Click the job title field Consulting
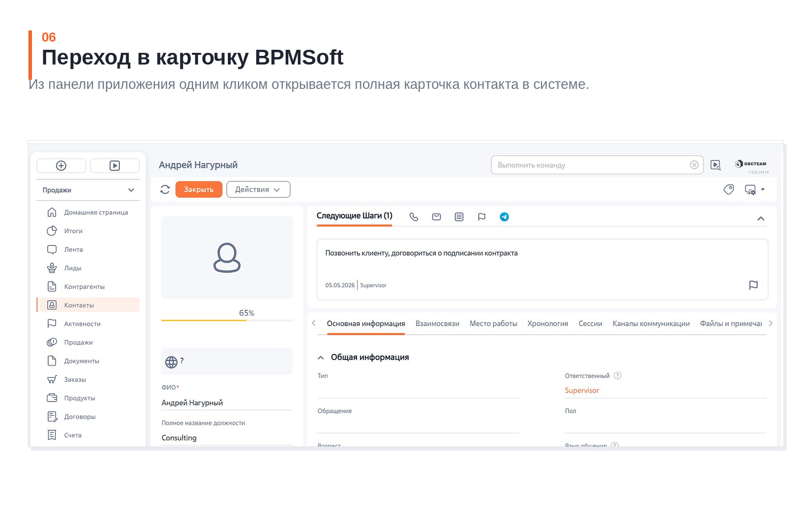The height and width of the screenshot is (508, 812). coord(227,438)
